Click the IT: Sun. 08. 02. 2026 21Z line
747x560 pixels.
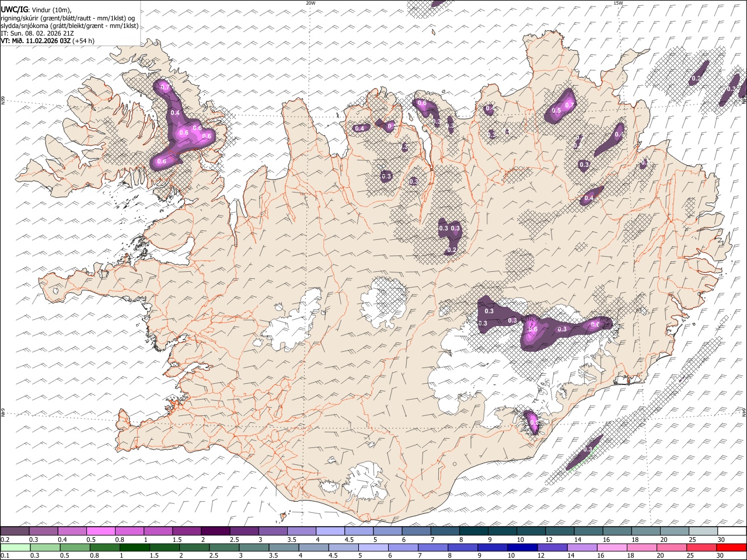pyautogui.click(x=37, y=33)
